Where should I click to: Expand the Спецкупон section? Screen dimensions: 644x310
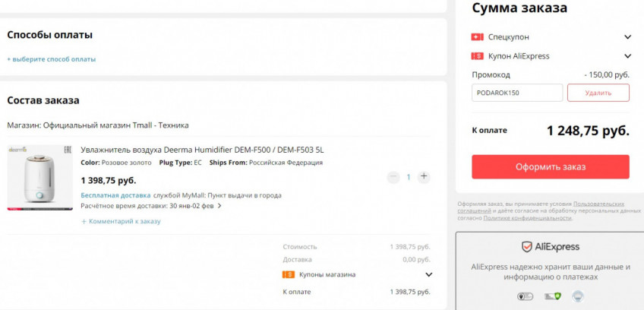pos(627,36)
